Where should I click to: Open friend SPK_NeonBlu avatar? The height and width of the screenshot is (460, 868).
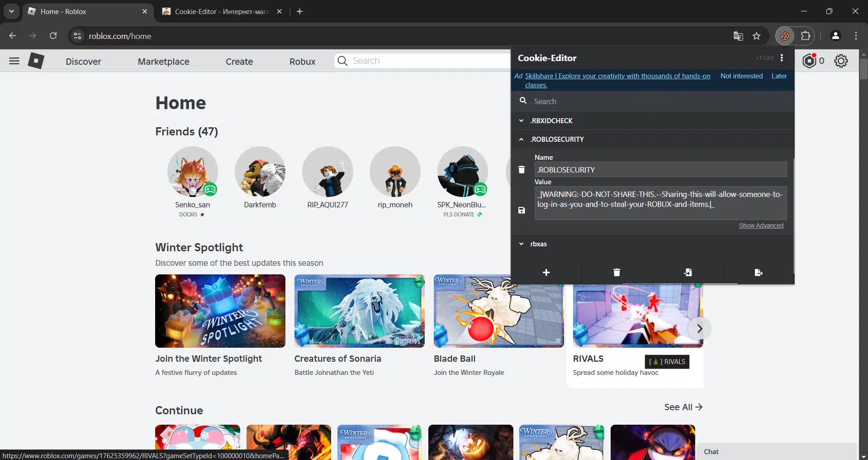462,171
